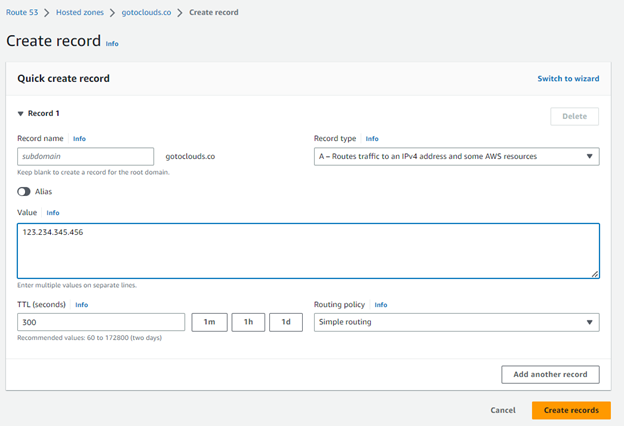This screenshot has width=624, height=426.
Task: Open Info link beside Record name
Action: (79, 139)
